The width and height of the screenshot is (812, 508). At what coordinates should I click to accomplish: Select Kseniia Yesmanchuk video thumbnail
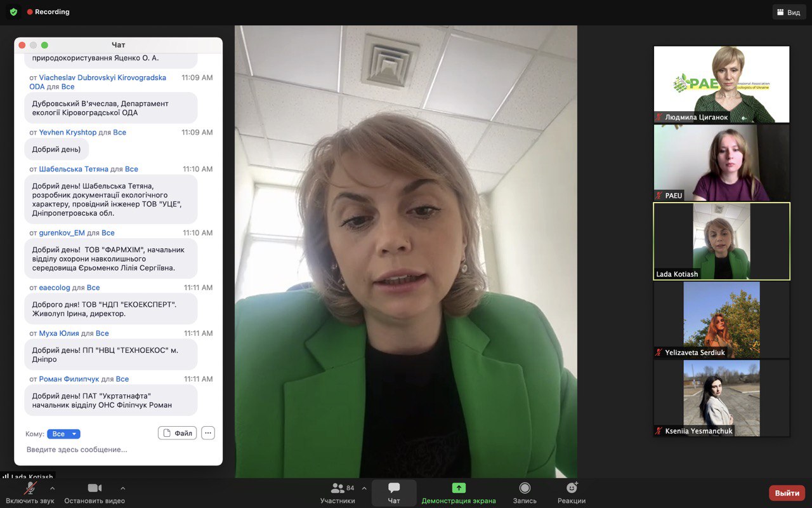click(721, 398)
